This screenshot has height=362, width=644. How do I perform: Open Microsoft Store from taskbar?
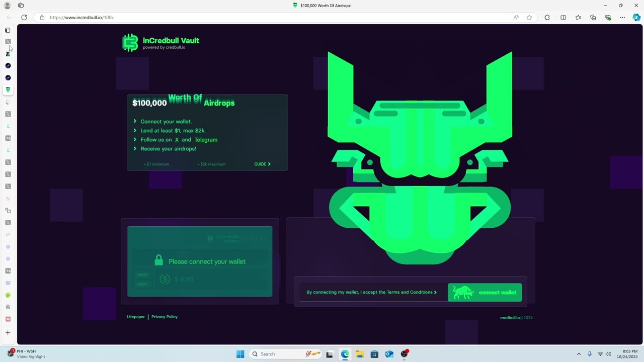[x=374, y=354]
